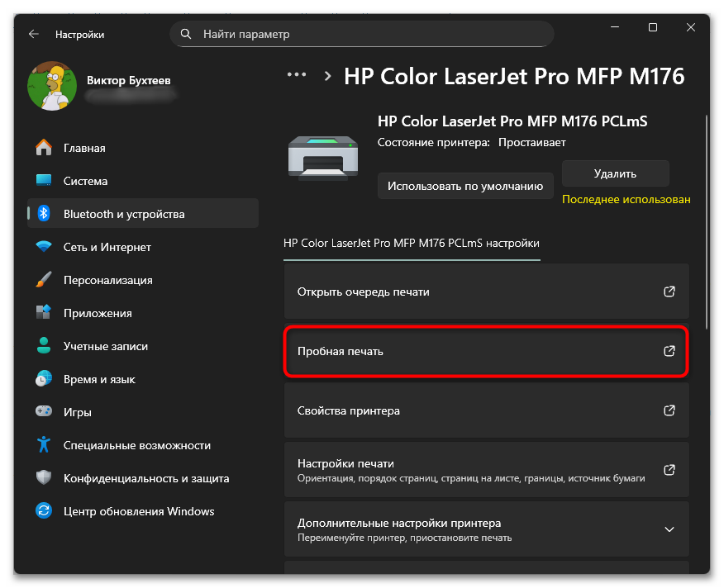This screenshot has width=724, height=588.
Task: Open Система in the sidebar
Action: click(143, 181)
